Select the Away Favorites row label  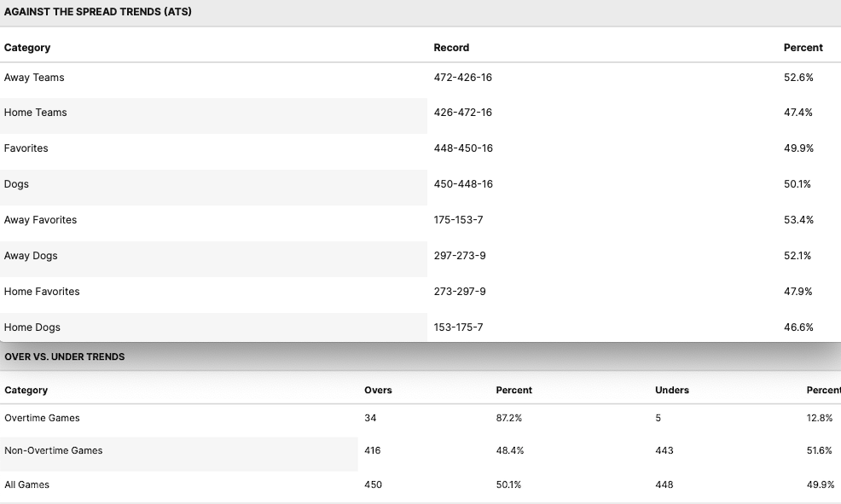[x=40, y=220]
